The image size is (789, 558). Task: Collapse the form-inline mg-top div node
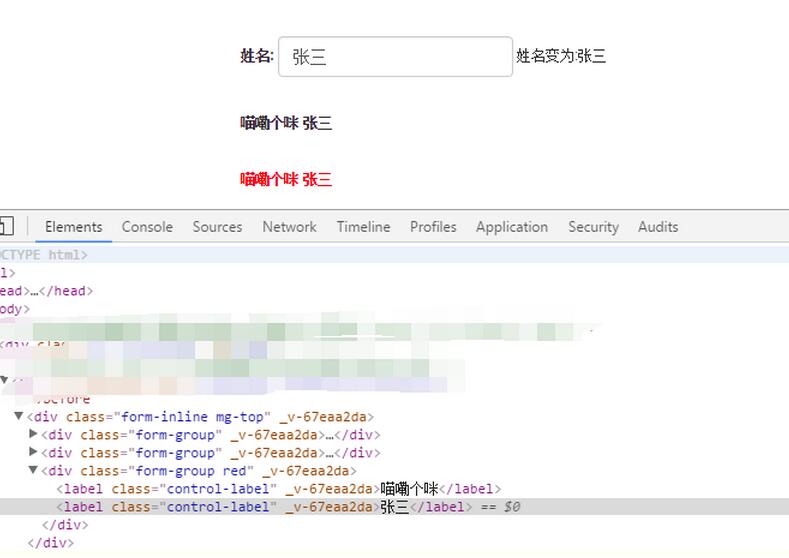19,416
